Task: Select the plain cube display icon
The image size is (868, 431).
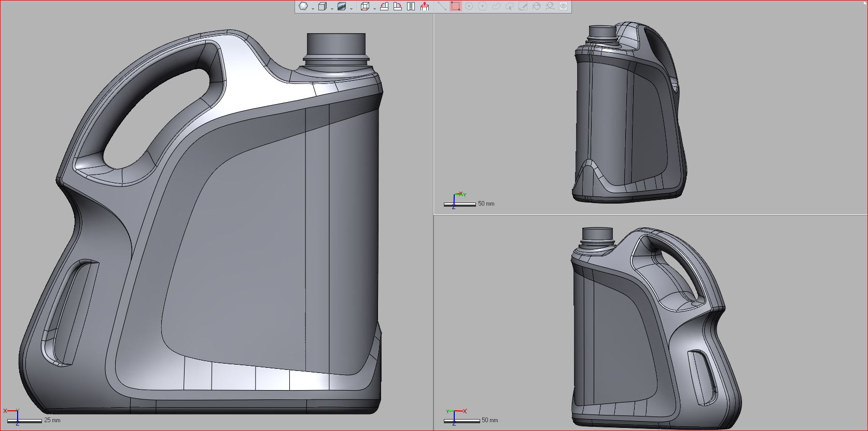Action: click(x=323, y=7)
